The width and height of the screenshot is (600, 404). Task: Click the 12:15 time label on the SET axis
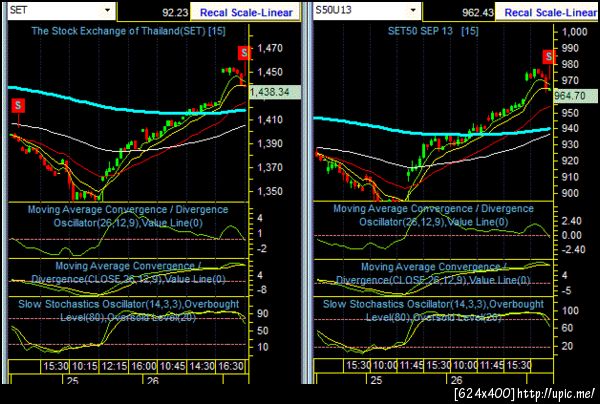tap(114, 366)
